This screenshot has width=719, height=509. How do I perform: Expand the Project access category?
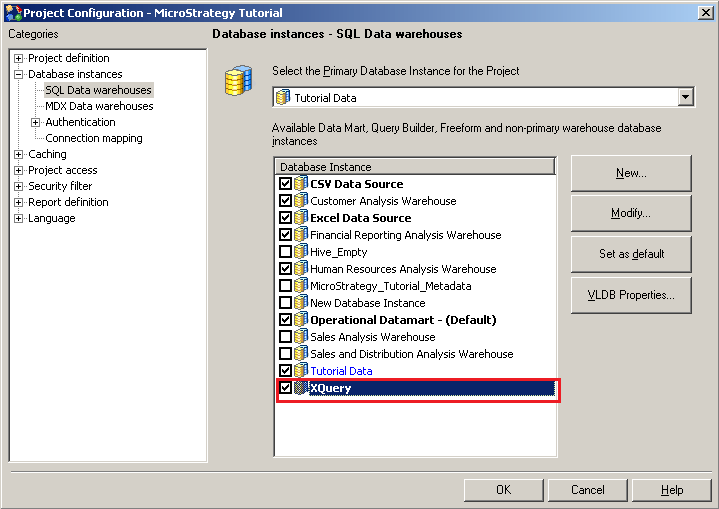[x=18, y=171]
